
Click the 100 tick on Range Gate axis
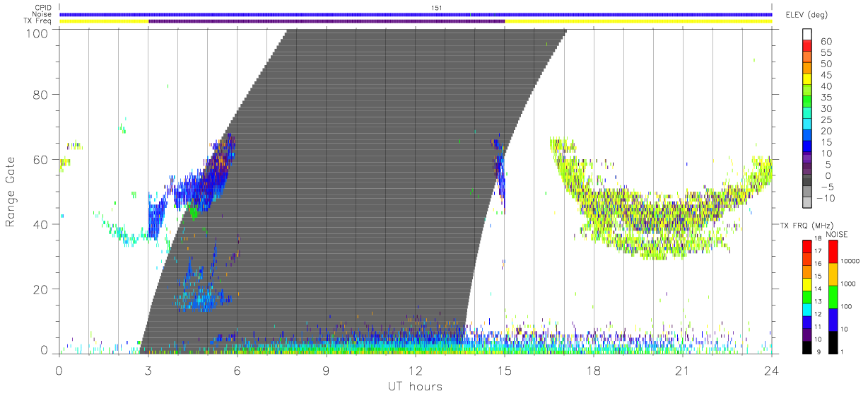[37, 33]
